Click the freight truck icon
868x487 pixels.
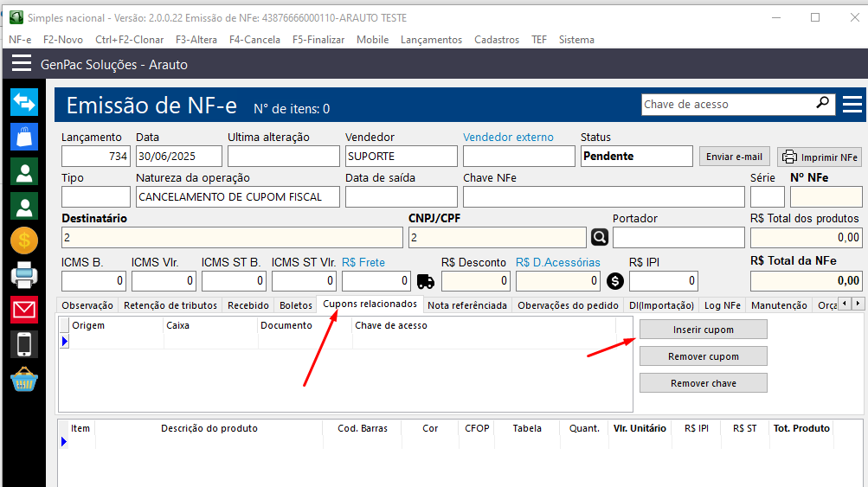(426, 281)
